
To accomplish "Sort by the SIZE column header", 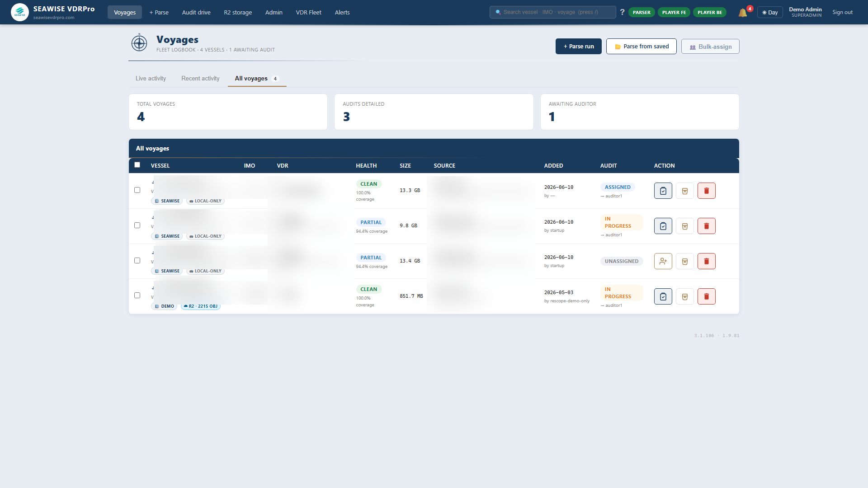I will 405,166.
